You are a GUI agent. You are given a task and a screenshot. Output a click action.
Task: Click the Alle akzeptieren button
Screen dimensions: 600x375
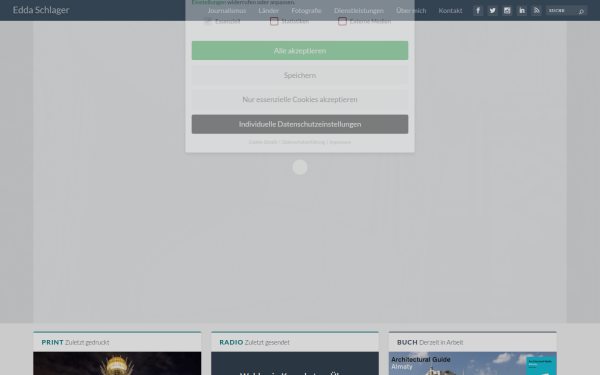[300, 51]
